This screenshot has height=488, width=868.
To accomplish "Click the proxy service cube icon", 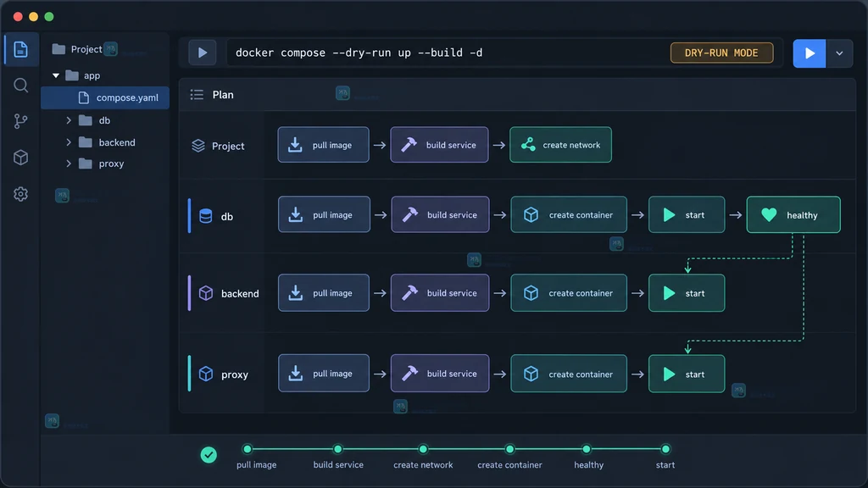I will (205, 374).
